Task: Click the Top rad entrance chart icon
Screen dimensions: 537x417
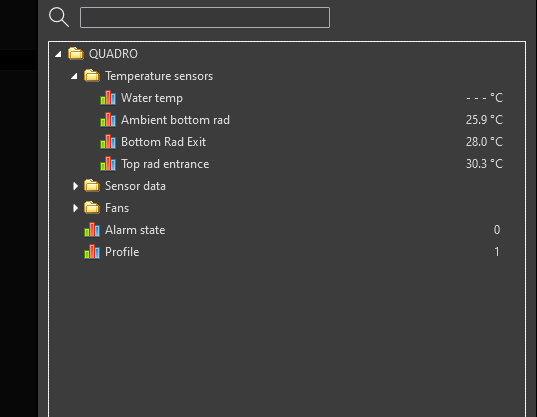Action: pos(108,164)
